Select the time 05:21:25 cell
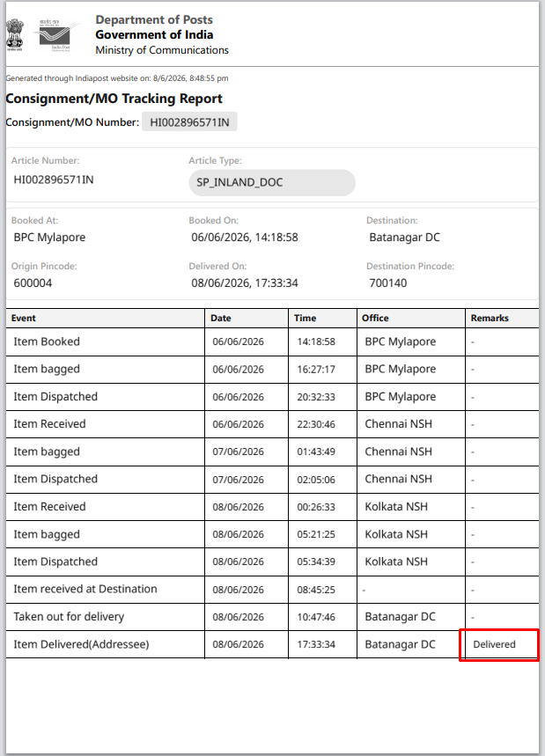 (x=322, y=534)
